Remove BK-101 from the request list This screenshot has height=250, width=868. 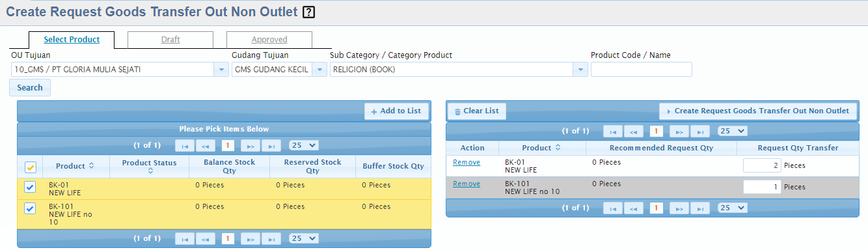(467, 184)
